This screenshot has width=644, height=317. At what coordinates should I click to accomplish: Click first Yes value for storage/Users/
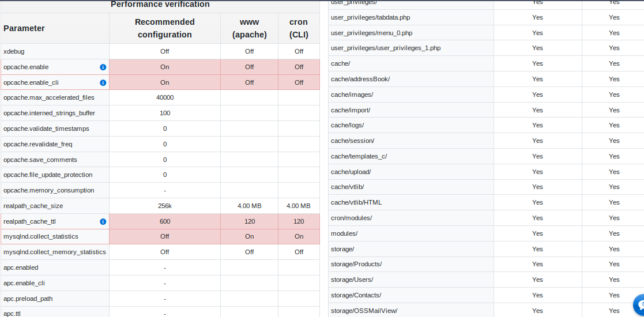point(537,280)
